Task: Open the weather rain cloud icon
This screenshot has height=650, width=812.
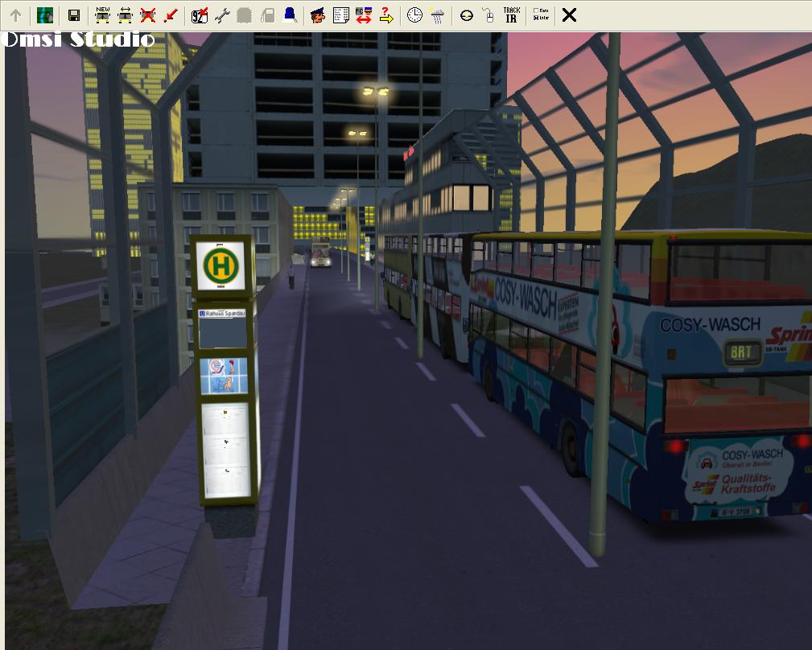Action: (x=438, y=15)
